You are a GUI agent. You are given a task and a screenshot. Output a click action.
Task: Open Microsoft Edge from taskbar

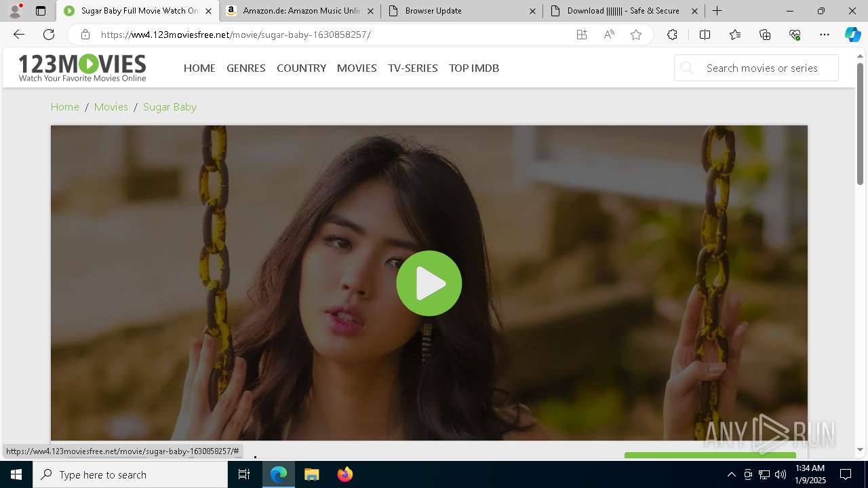point(279,474)
